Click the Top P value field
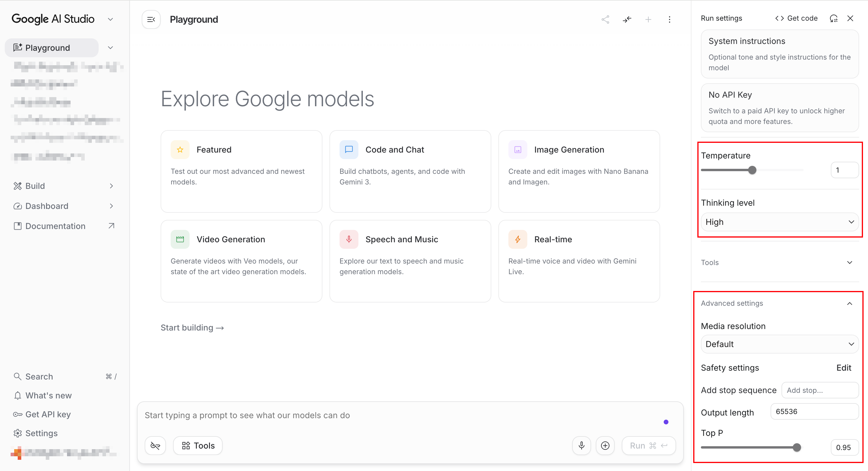The image size is (868, 471). pyautogui.click(x=844, y=447)
